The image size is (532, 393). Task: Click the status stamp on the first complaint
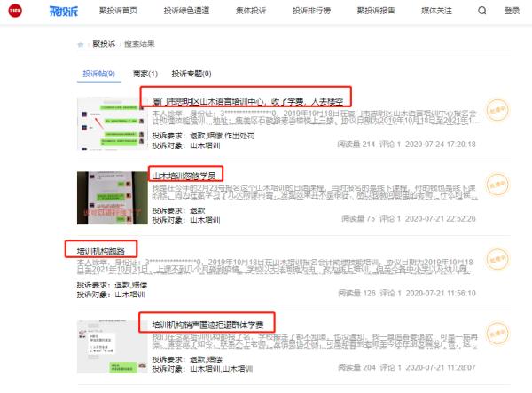(499, 113)
